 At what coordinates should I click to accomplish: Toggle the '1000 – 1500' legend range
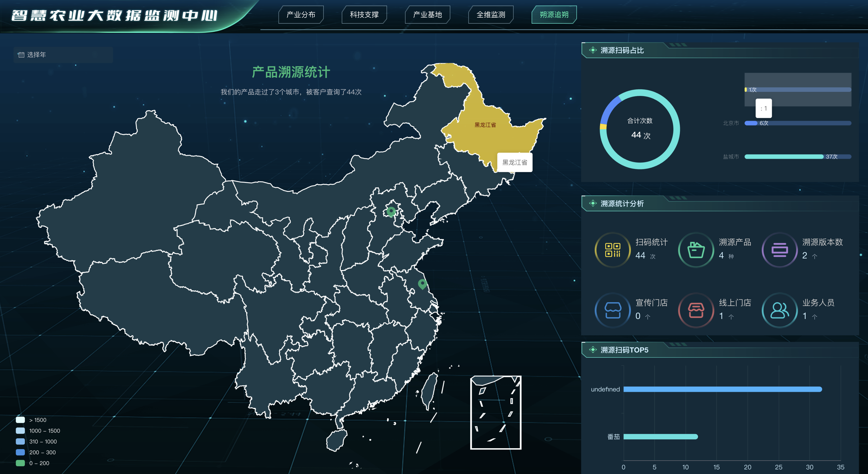(x=20, y=431)
